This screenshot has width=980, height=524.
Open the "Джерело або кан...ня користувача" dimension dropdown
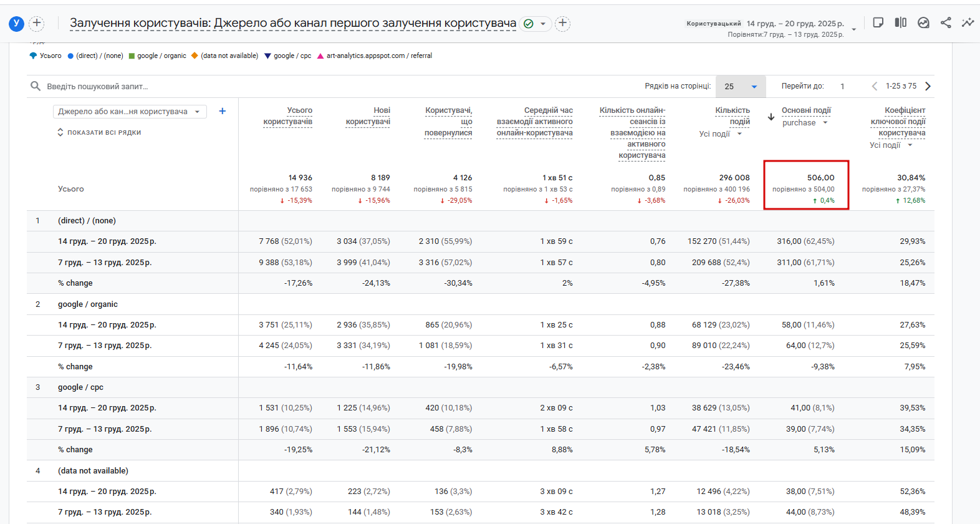pyautogui.click(x=130, y=112)
